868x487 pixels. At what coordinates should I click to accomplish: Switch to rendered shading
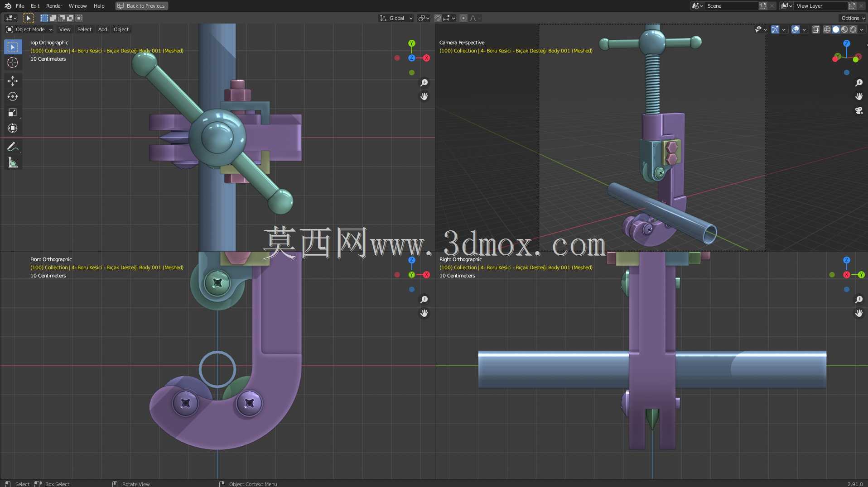853,29
